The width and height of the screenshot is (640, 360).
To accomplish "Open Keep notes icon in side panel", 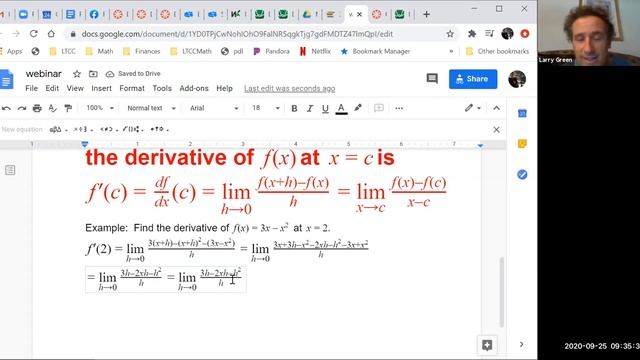I will 522,144.
